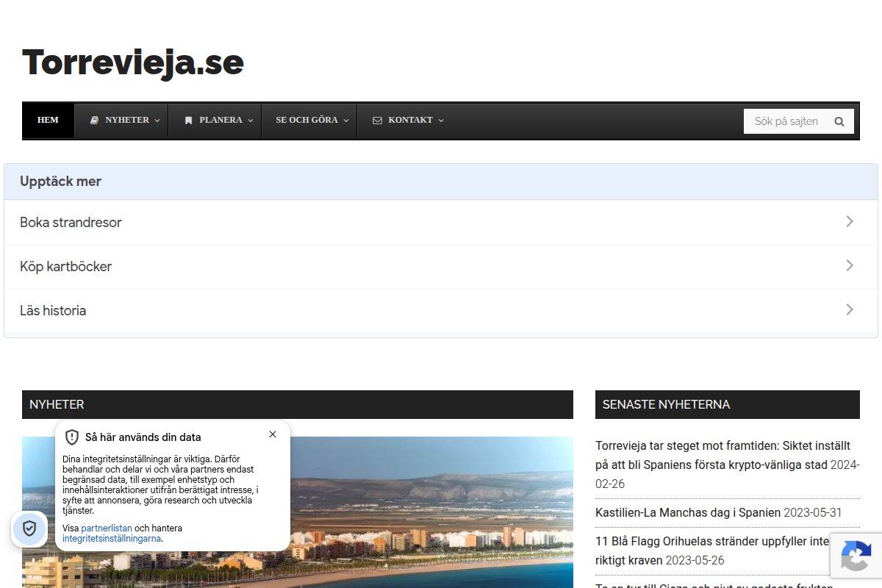Open Kastilien-La Manchas dag article
Screen dimensions: 882x588
click(688, 512)
